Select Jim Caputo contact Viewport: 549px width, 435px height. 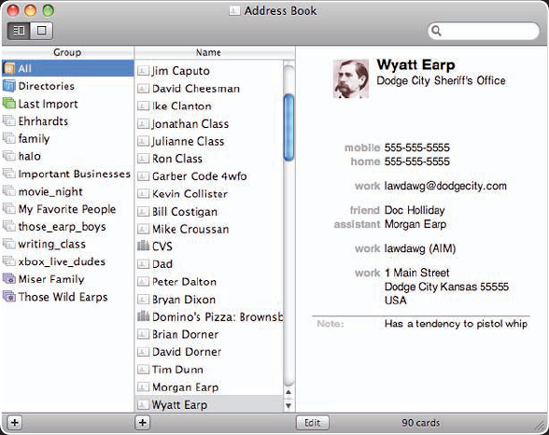(209, 71)
